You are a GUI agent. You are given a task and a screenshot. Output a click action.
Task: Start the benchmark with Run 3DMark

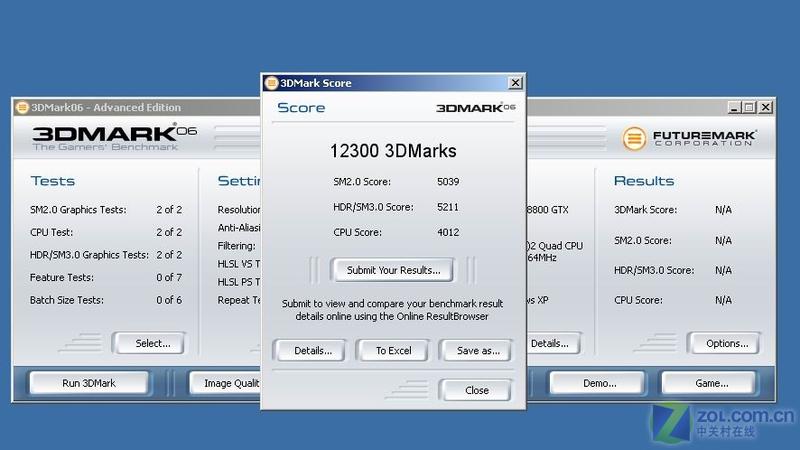(89, 383)
